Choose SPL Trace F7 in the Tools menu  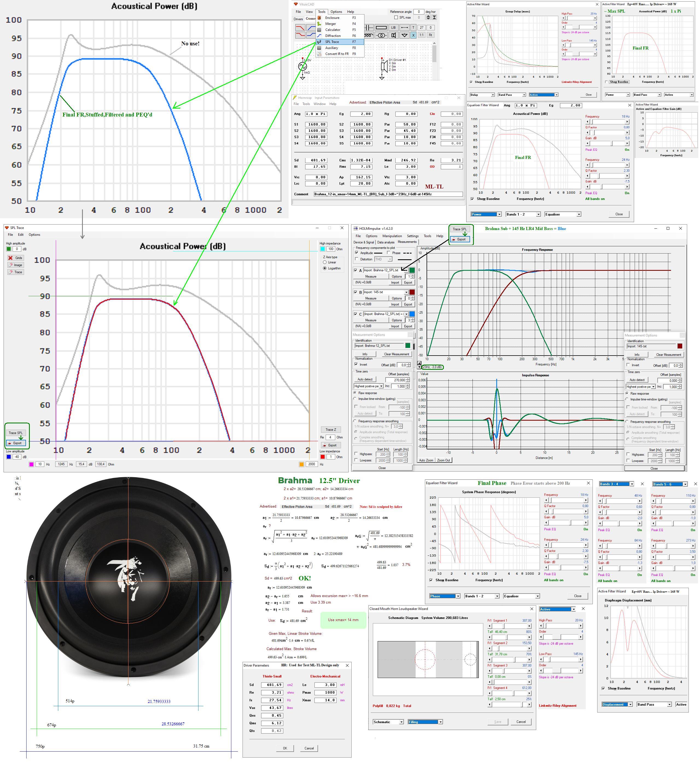pos(340,42)
